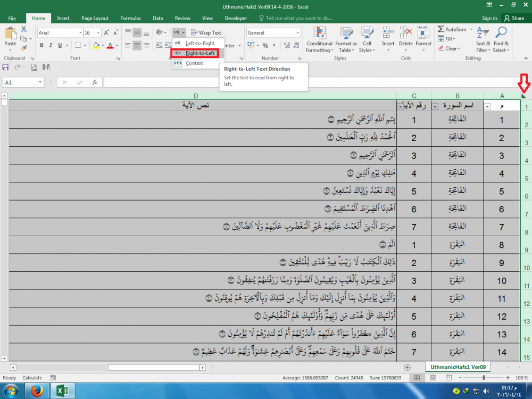Toggle Bold formatting
532x399 pixels.
coord(41,45)
